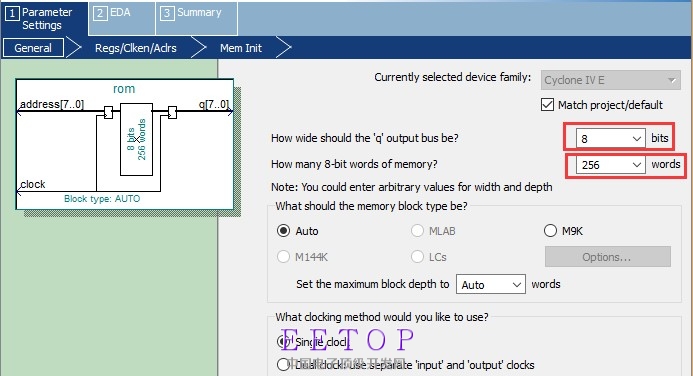Click the clock port label in diagram

pos(33,184)
